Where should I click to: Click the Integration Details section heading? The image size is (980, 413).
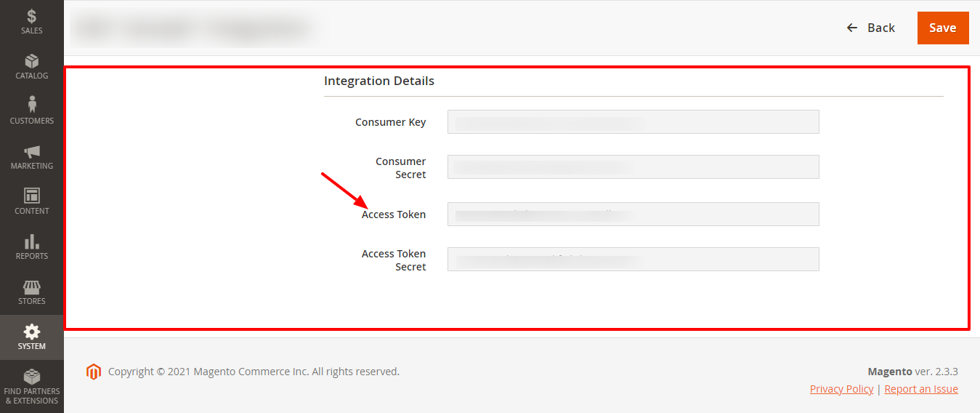379,81
